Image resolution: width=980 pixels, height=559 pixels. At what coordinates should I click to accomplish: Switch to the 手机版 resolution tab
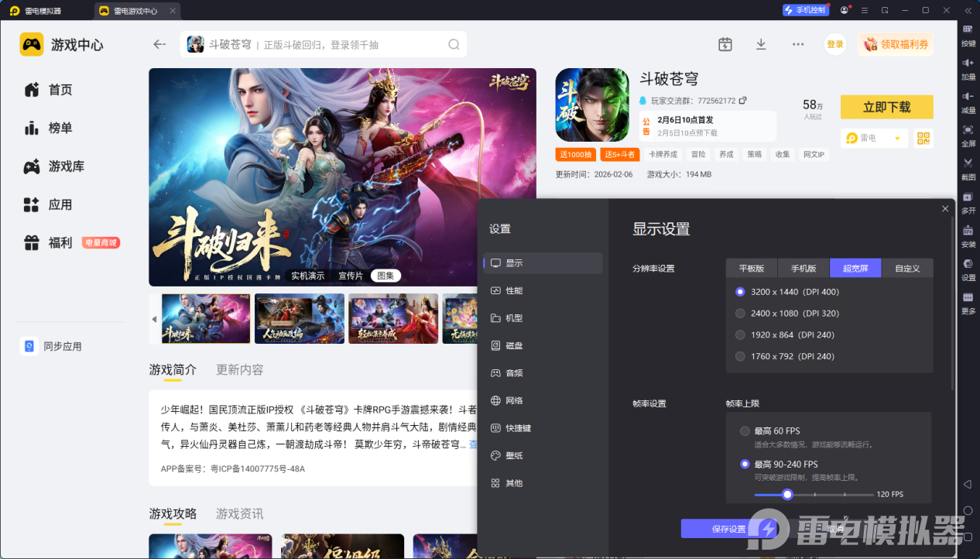[x=804, y=268]
